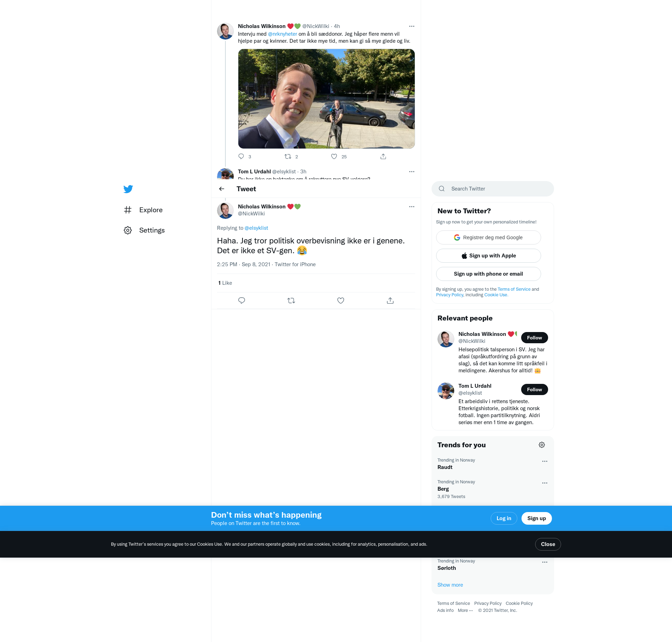Follow Tom L Urdahl
The width and height of the screenshot is (672, 642).
point(534,389)
